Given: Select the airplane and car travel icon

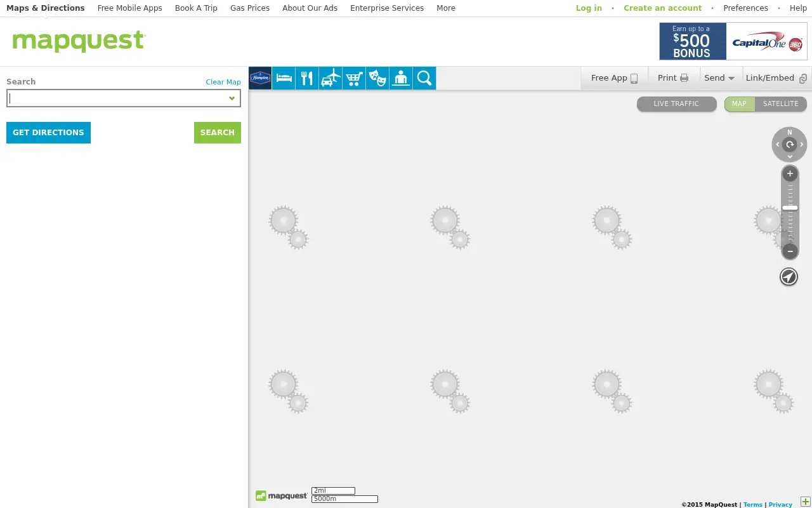Looking at the screenshot, I should click(331, 78).
